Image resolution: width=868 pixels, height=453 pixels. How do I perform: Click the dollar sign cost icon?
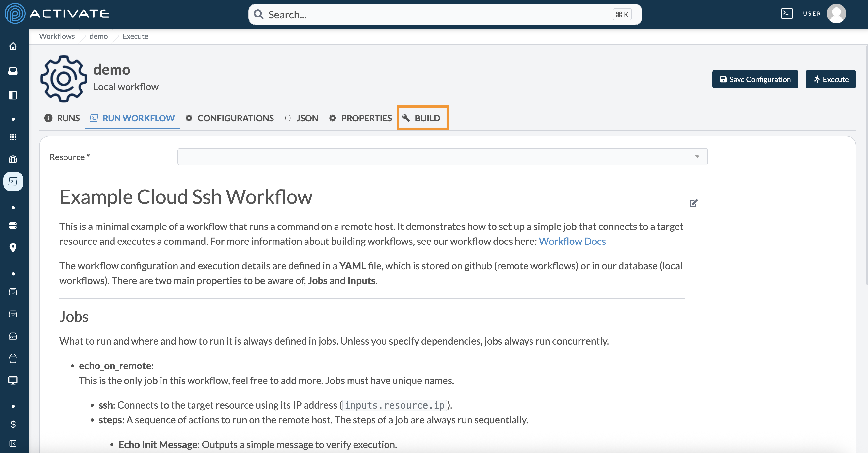(x=13, y=424)
